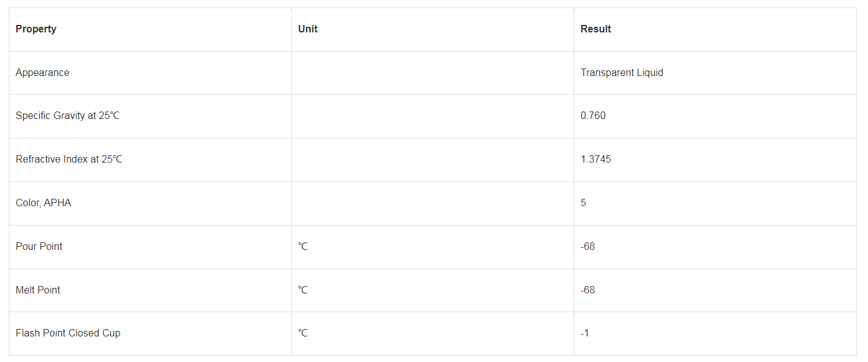Select the Melt Point ℃ unit cell
The height and width of the screenshot is (362, 868).
coord(433,290)
